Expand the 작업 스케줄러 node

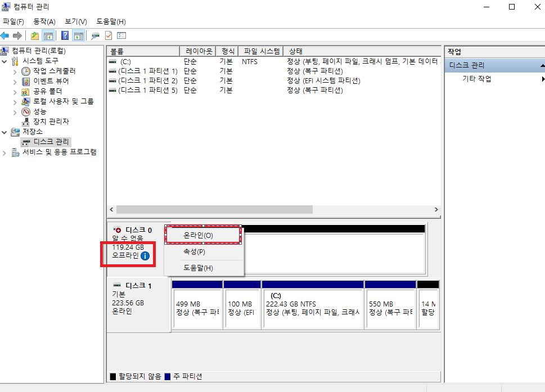click(15, 72)
